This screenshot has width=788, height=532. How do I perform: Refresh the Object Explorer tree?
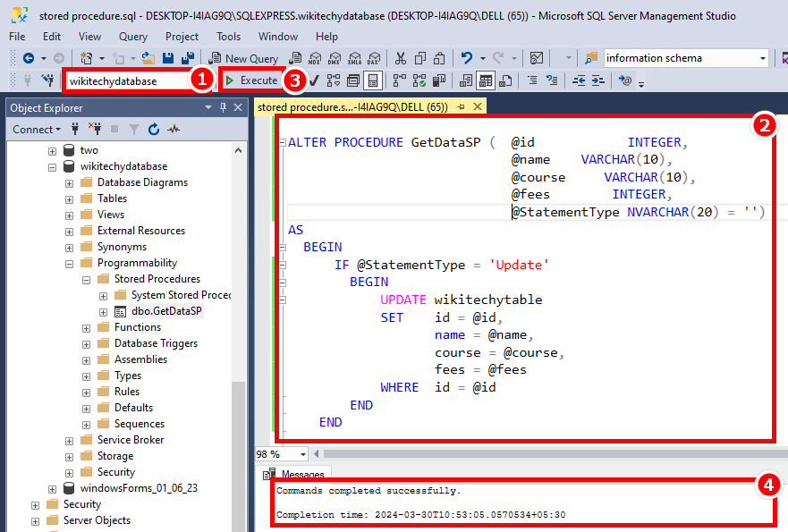click(x=153, y=130)
